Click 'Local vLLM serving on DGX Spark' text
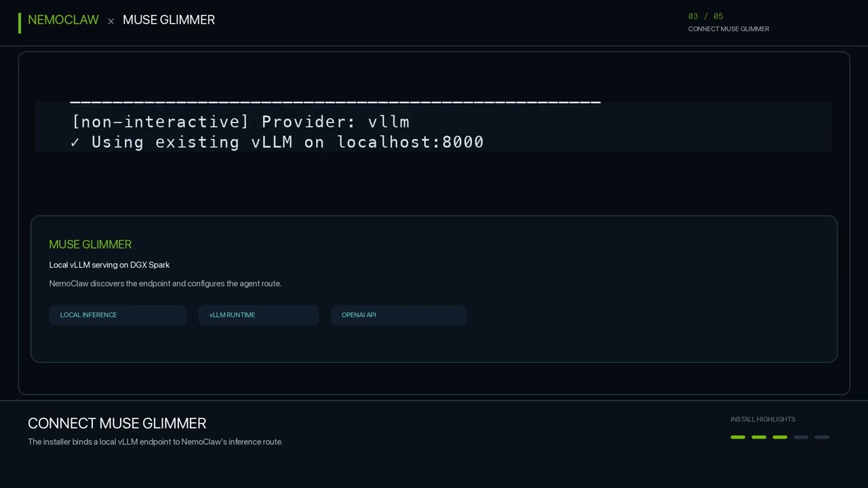Screen dimensions: 868x488 (x=109, y=265)
